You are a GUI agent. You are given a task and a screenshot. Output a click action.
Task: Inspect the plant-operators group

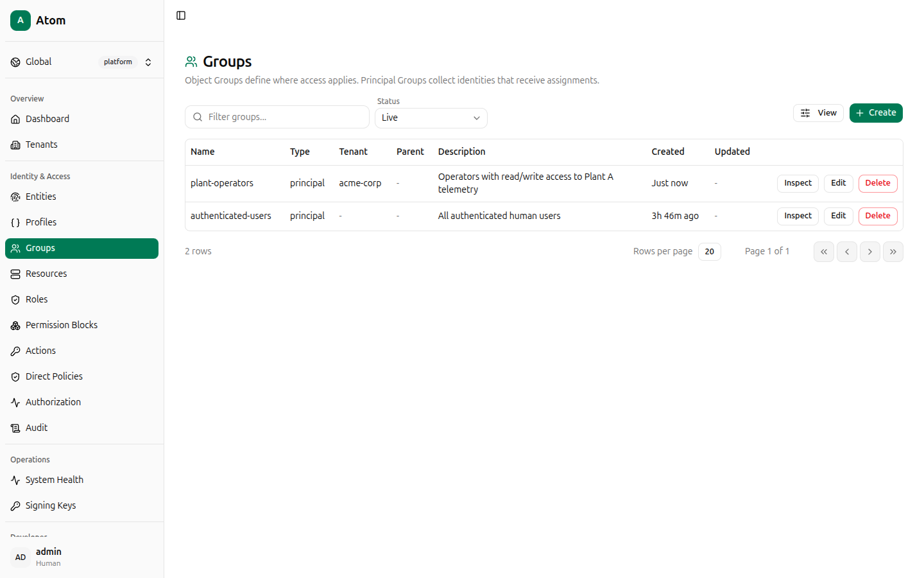[x=798, y=184]
